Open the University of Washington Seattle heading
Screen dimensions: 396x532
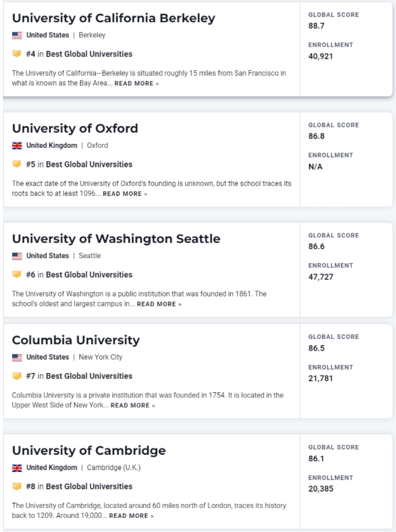click(x=116, y=239)
